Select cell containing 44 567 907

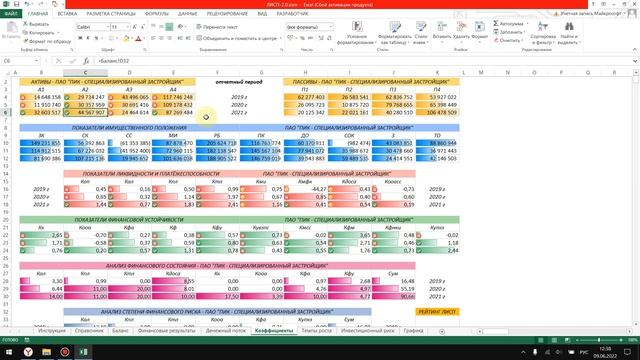pyautogui.click(x=85, y=112)
